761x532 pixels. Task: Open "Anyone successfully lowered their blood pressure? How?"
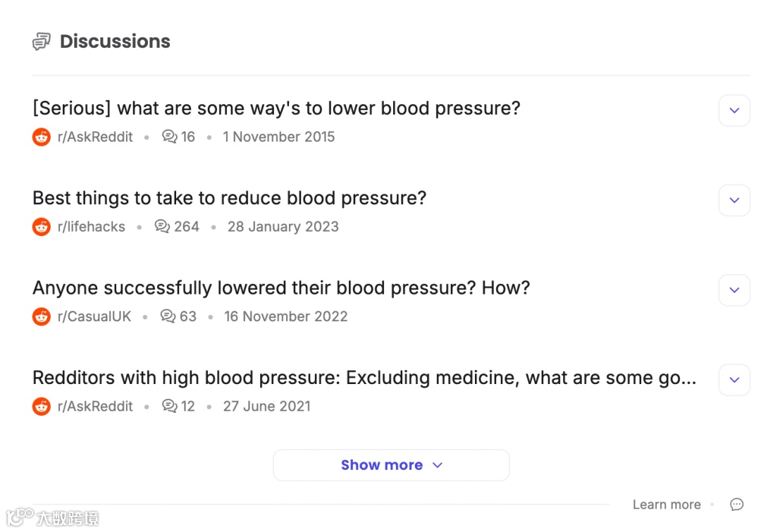[281, 287]
